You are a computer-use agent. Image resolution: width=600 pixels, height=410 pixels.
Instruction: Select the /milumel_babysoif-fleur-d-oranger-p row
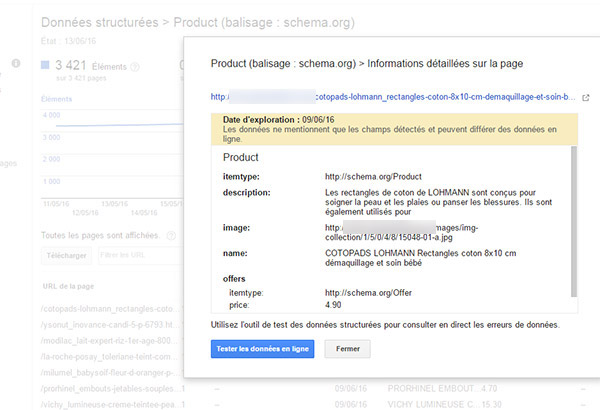pyautogui.click(x=112, y=372)
